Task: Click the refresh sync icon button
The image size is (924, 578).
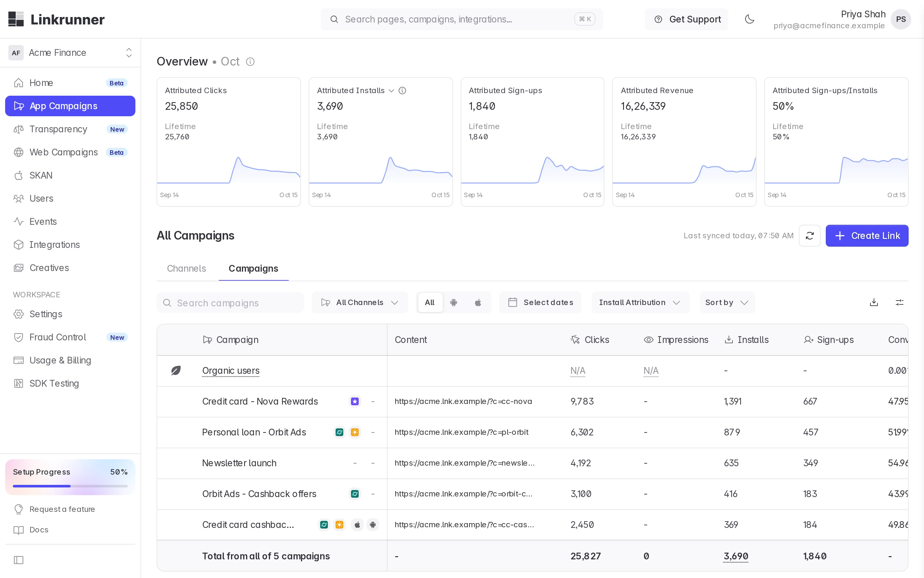Action: (809, 235)
